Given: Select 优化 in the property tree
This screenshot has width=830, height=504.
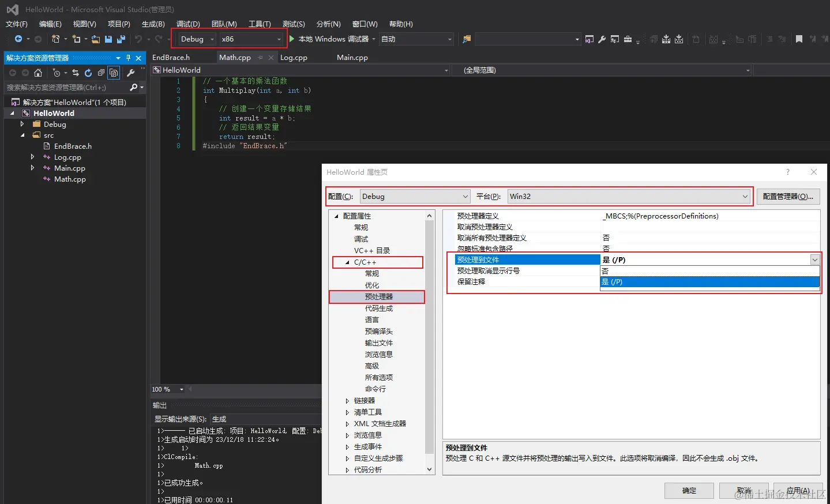Looking at the screenshot, I should (371, 285).
